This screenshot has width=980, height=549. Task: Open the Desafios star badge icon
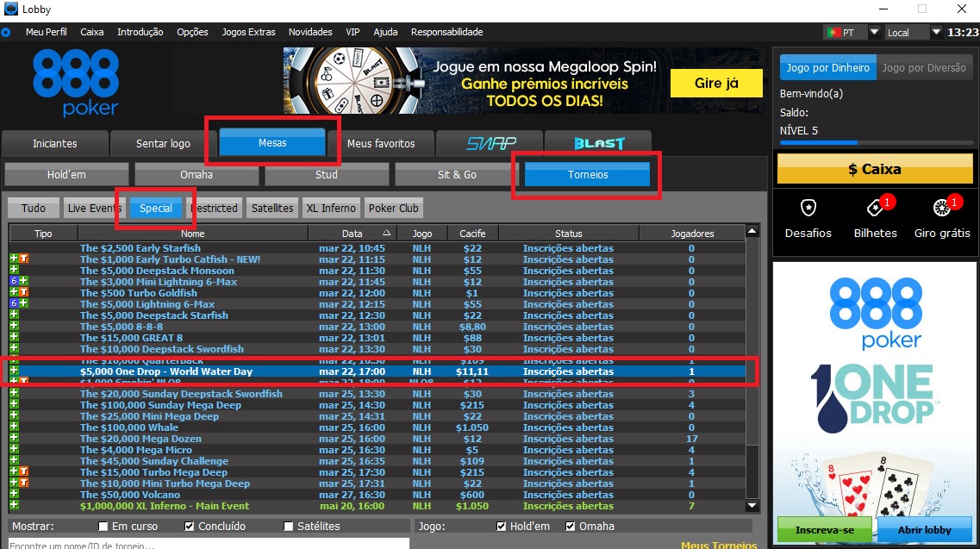[x=808, y=208]
